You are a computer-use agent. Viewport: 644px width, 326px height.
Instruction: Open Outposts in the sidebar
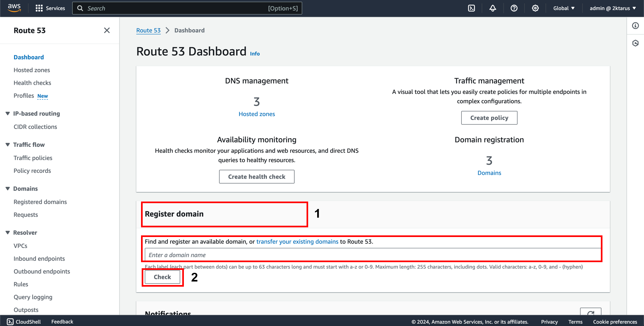[26, 310]
